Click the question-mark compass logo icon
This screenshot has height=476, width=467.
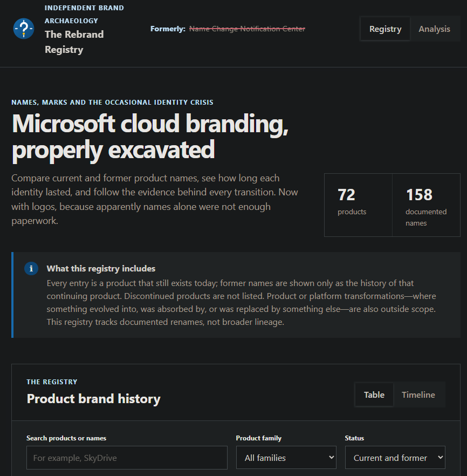click(24, 29)
